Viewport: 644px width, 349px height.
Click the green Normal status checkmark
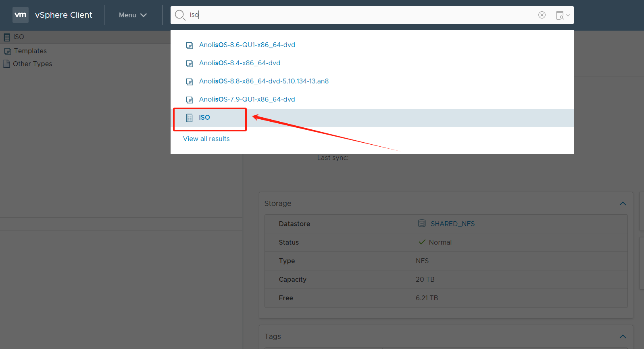point(422,242)
